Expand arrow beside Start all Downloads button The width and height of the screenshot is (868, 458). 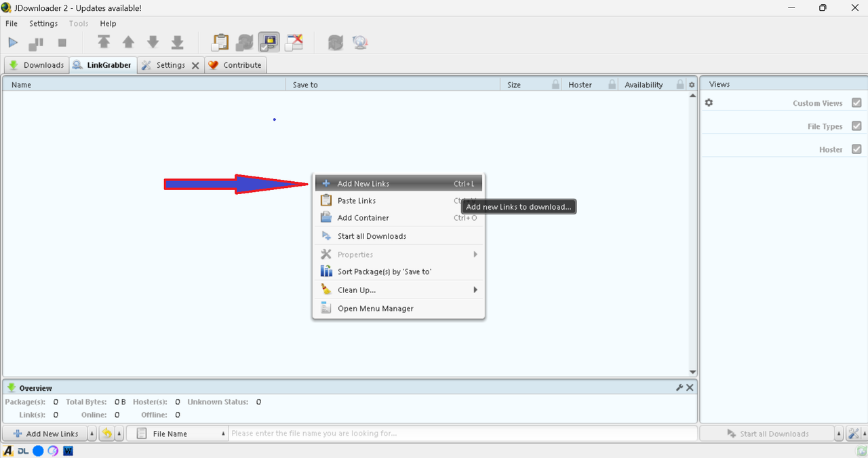839,434
